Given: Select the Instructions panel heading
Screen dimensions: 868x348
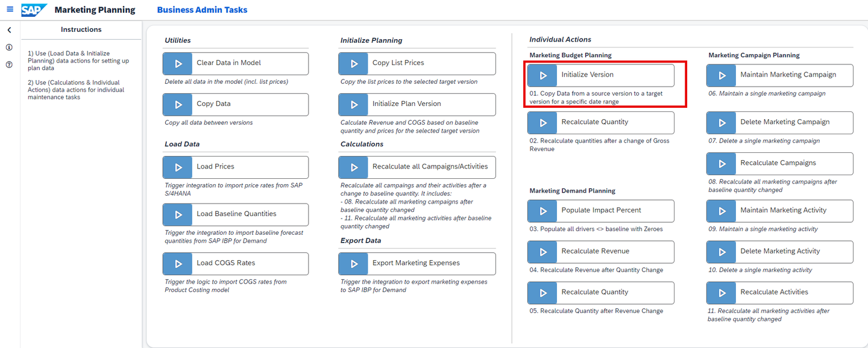Looking at the screenshot, I should pyautogui.click(x=81, y=30).
